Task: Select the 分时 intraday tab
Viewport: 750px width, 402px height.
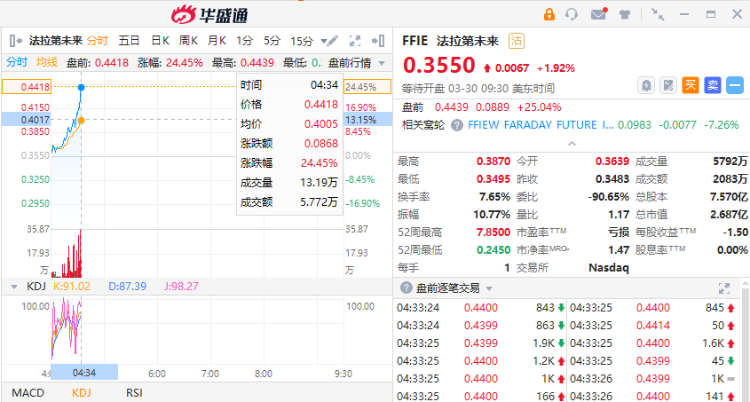Action: pyautogui.click(x=97, y=41)
